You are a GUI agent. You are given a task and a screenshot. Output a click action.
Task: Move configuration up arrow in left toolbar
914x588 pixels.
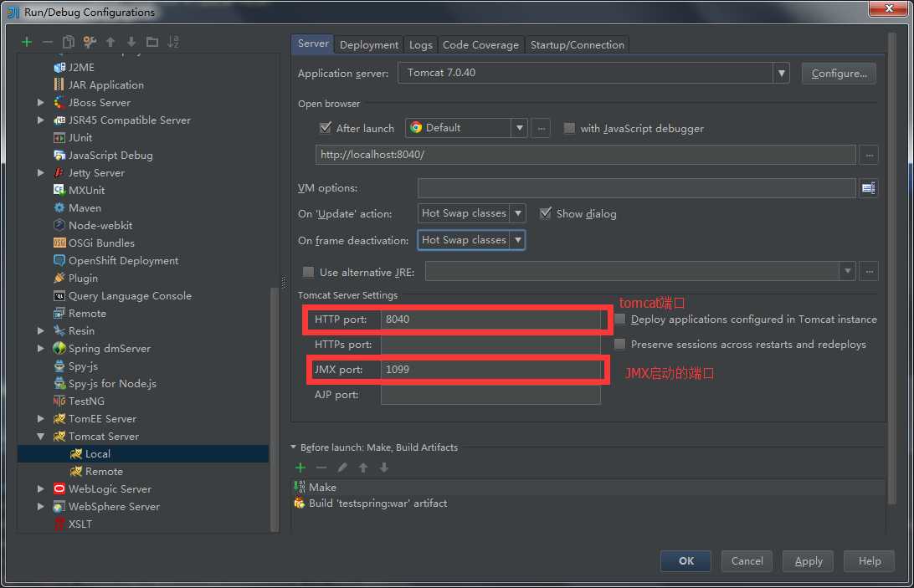110,42
